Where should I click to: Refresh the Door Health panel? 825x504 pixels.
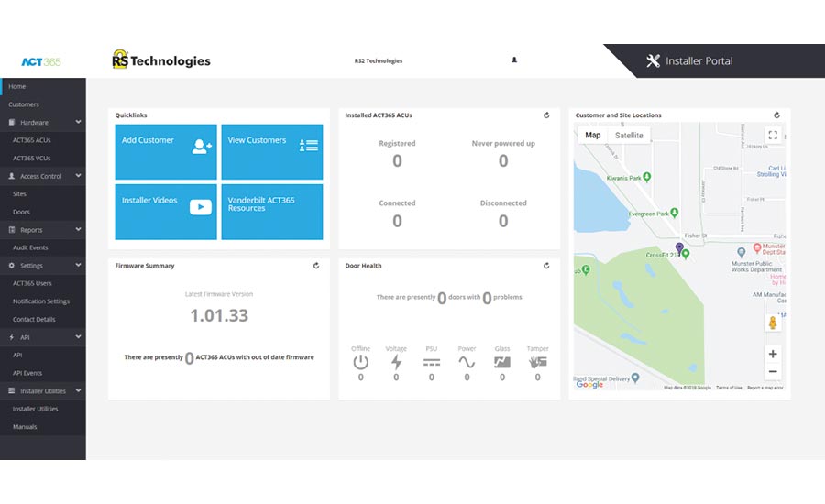[x=546, y=266]
